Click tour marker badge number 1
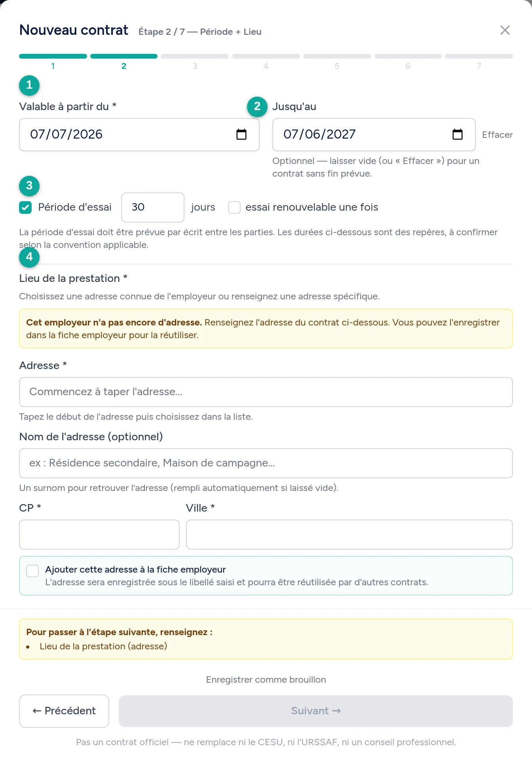 [29, 85]
